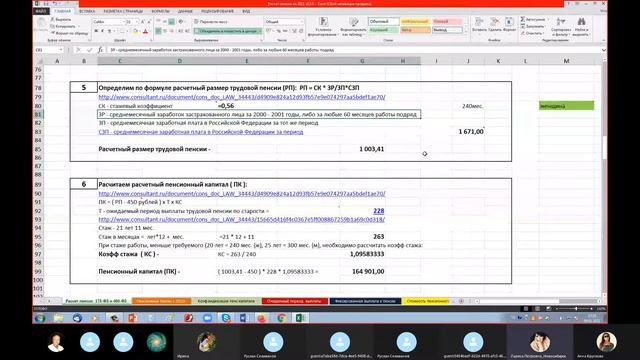This screenshot has height=360, width=640.
Task: Apply the green Хороший cell style
Action: click(383, 30)
